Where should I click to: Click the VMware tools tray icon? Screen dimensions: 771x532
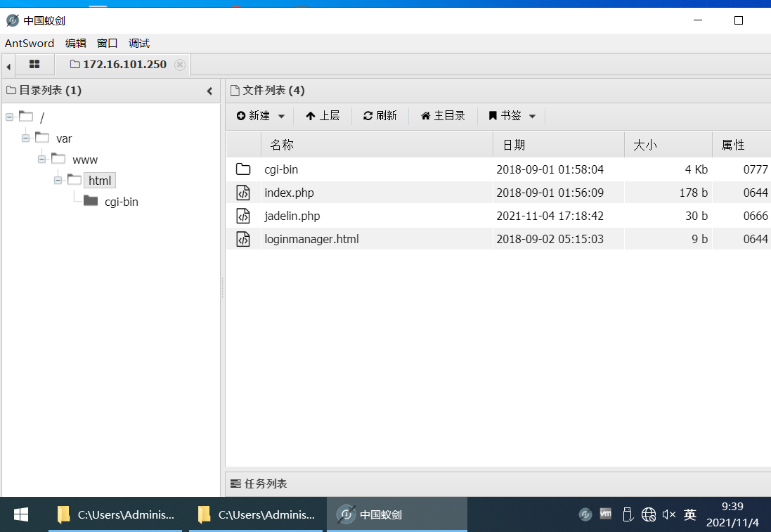[x=606, y=514]
